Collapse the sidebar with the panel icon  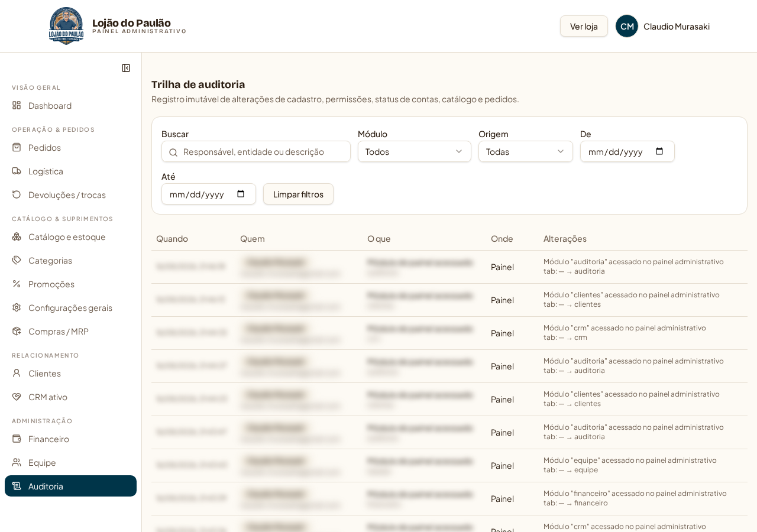tap(126, 68)
